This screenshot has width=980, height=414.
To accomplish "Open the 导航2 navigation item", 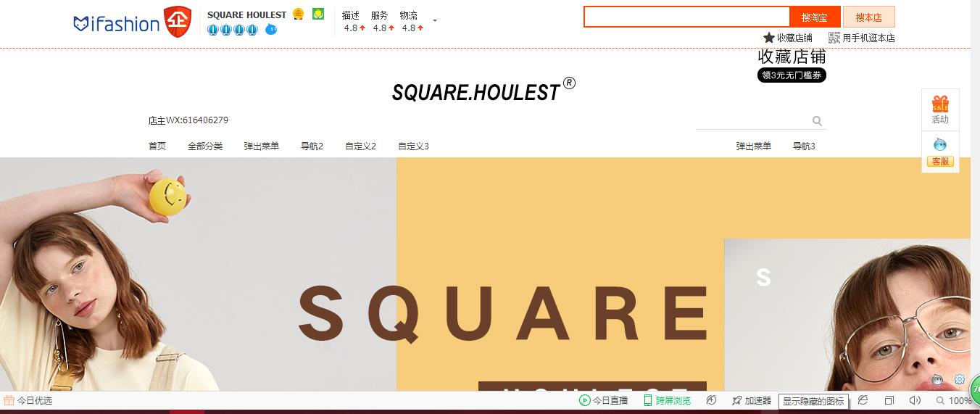I will click(312, 146).
